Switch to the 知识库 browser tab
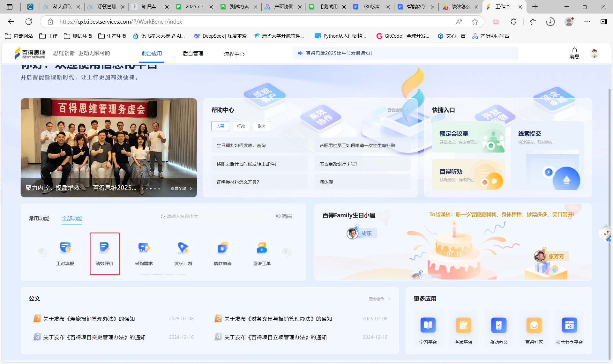 click(x=151, y=6)
